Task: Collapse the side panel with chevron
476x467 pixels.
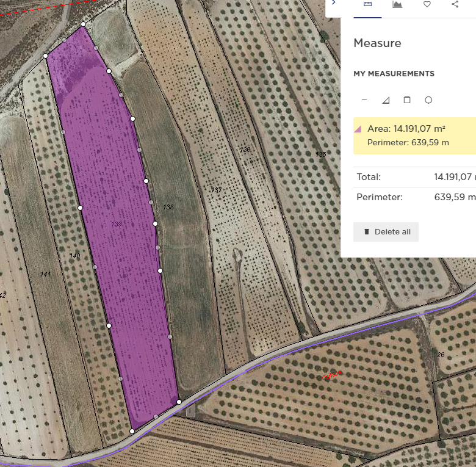Action: pyautogui.click(x=333, y=3)
